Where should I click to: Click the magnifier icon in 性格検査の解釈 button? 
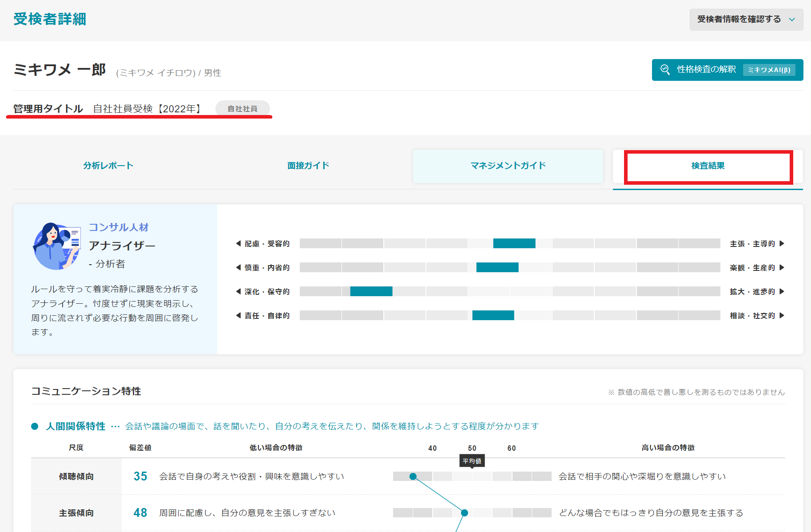665,70
